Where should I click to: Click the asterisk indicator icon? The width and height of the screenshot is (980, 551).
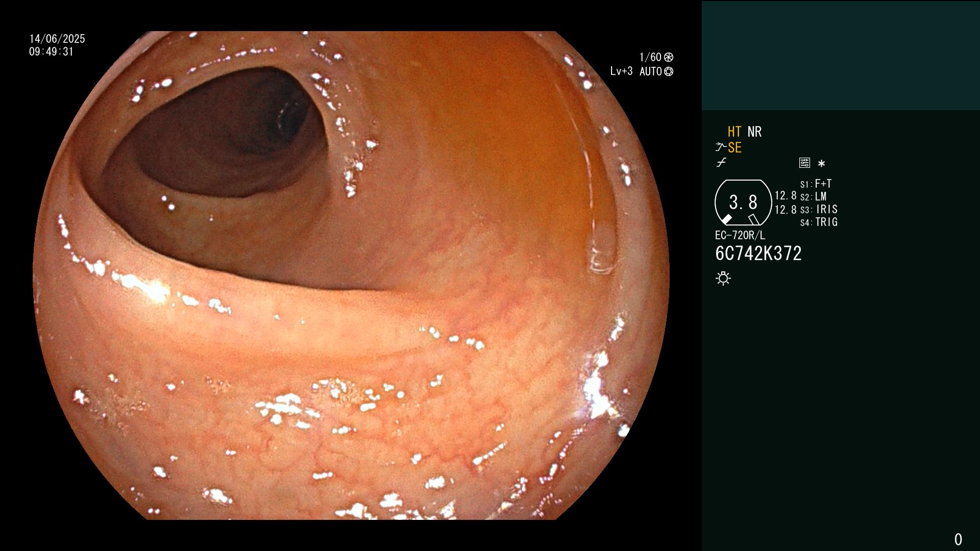tap(821, 163)
